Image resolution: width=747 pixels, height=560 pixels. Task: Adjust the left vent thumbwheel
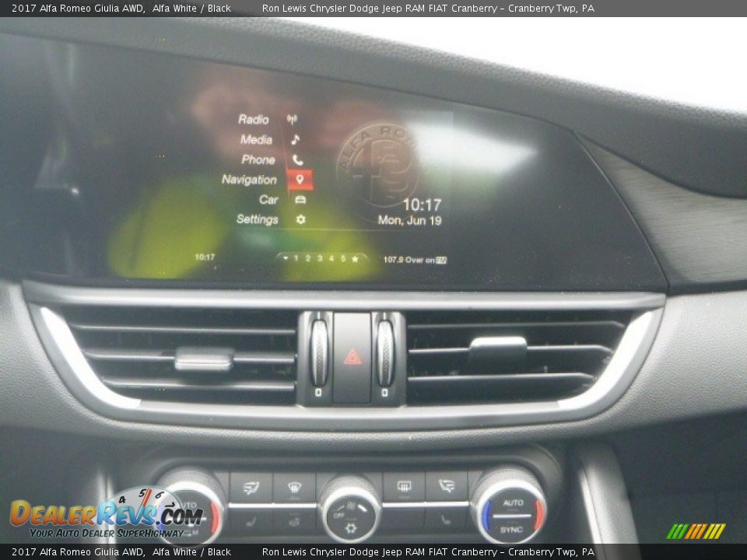319,352
